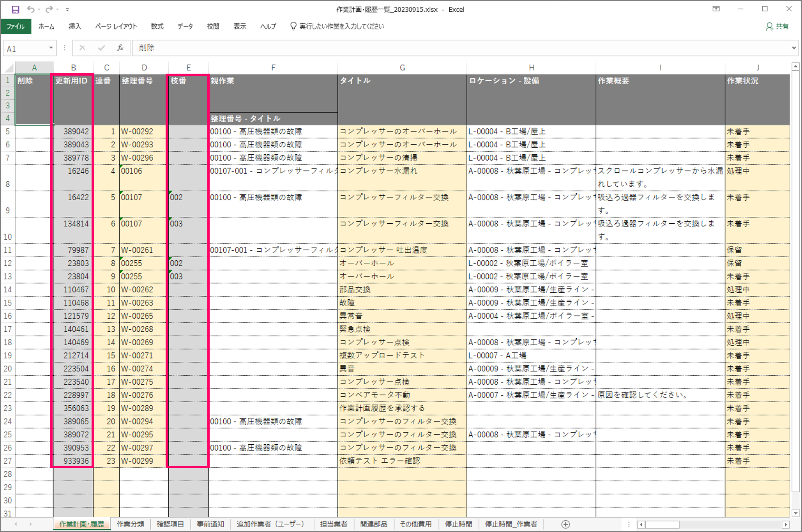Image resolution: width=802 pixels, height=532 pixels.
Task: Select column F header
Action: 273,67
